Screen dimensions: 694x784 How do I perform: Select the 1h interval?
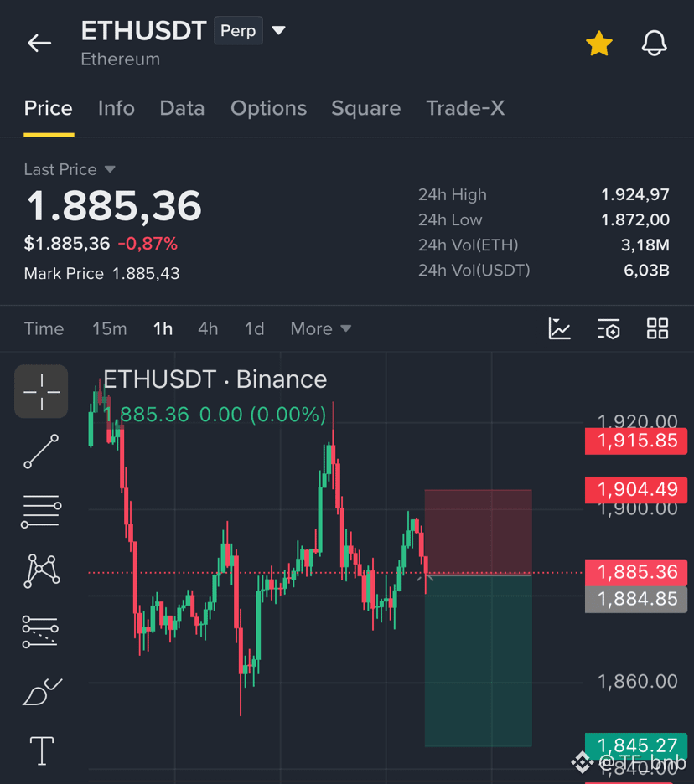pyautogui.click(x=163, y=329)
